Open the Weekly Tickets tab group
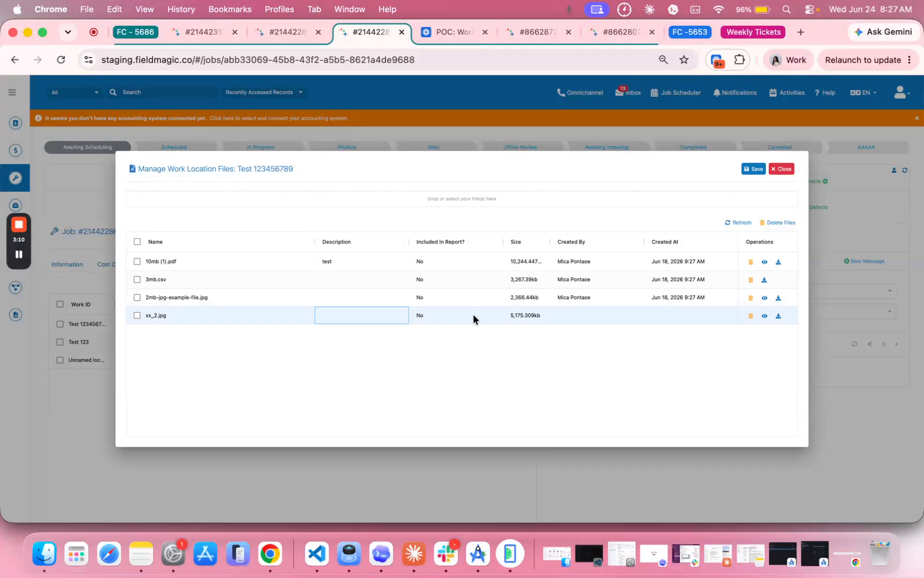 click(x=753, y=32)
